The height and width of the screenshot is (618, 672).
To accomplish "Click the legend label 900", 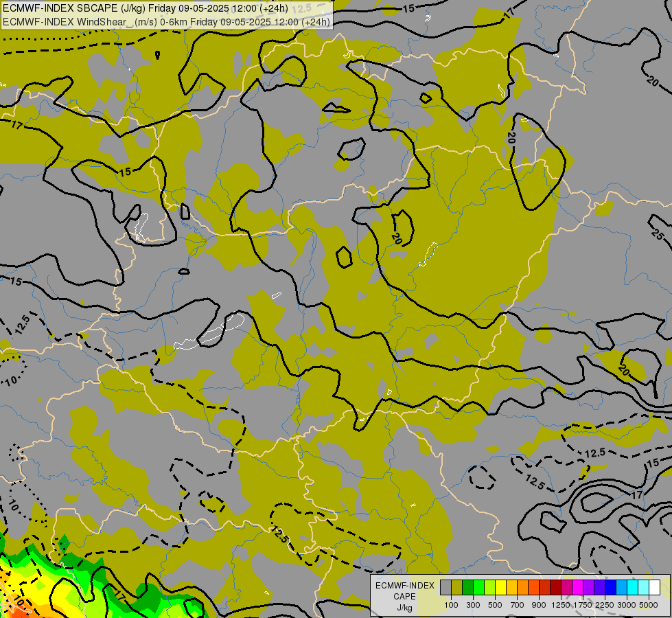I will click(x=539, y=605).
